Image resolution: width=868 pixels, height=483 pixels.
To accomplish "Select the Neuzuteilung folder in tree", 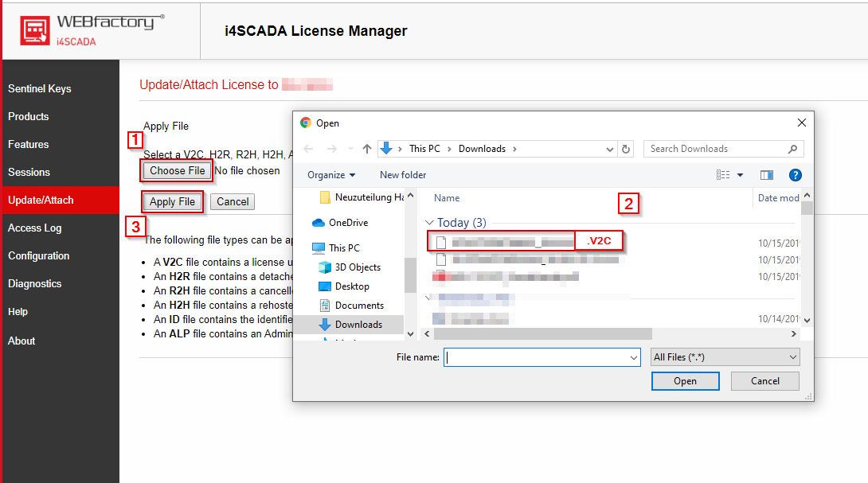I will pos(362,197).
